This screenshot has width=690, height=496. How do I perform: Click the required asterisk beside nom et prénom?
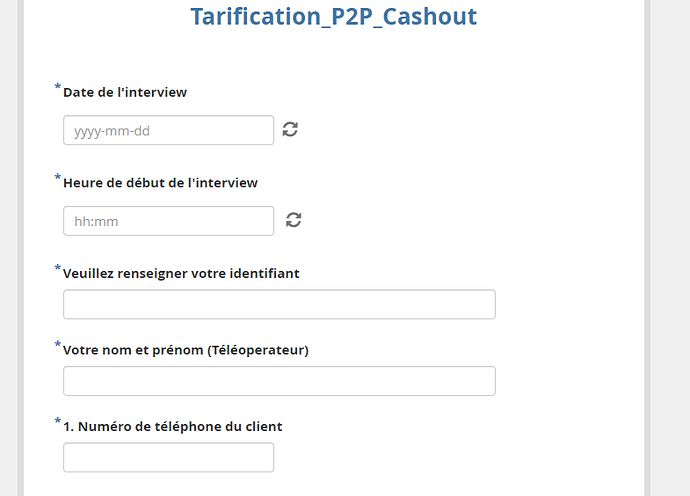pos(58,346)
